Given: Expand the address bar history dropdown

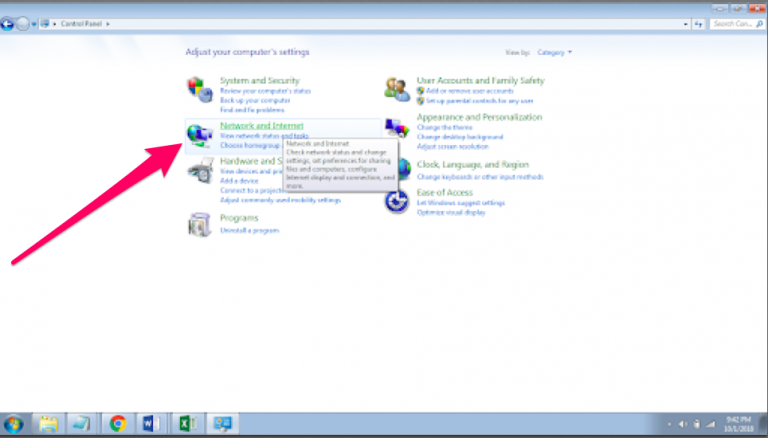Looking at the screenshot, I should pyautogui.click(x=685, y=24).
